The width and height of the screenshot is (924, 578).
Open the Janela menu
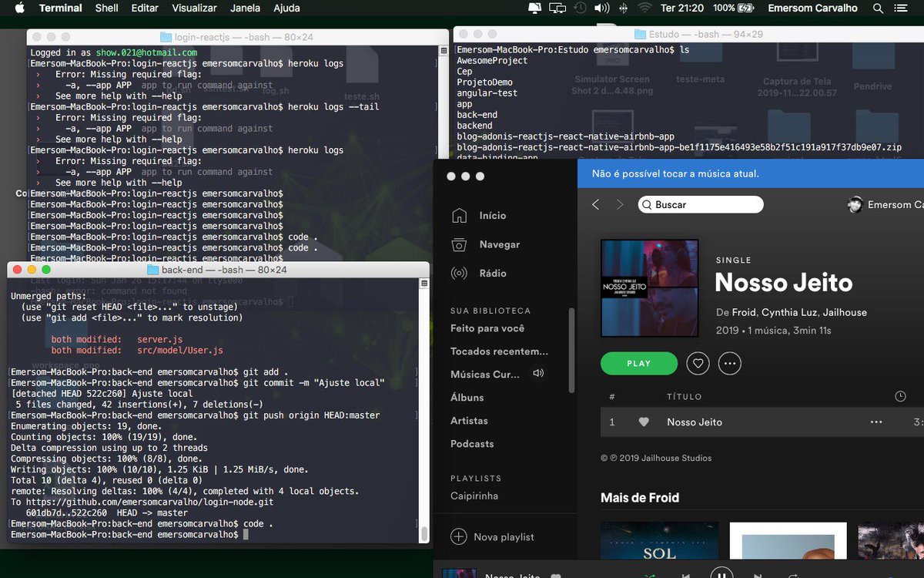tap(245, 8)
